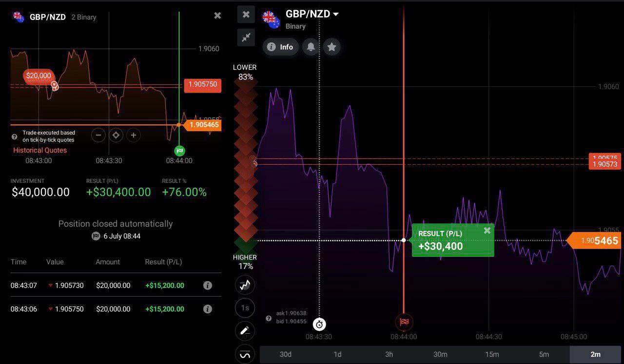Expand the GBP/NZD asset dropdown
The height and width of the screenshot is (364, 624).
(336, 14)
